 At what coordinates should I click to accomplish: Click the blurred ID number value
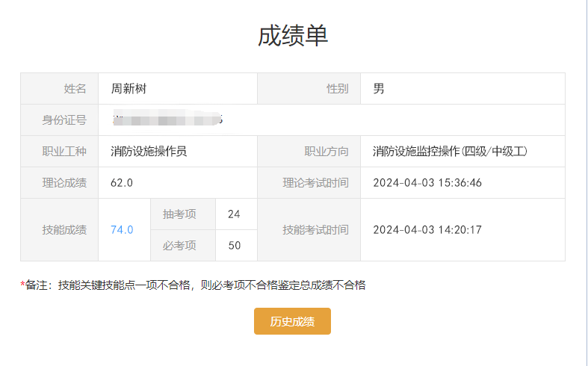click(167, 120)
